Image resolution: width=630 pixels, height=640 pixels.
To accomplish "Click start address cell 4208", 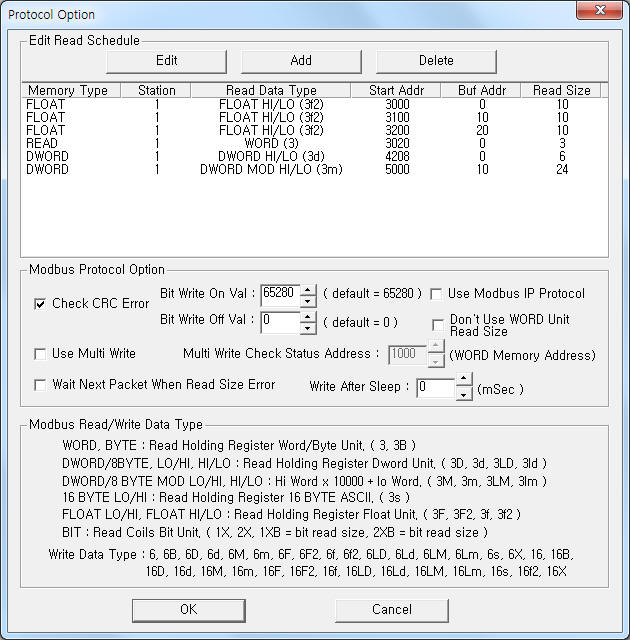I will 397,157.
